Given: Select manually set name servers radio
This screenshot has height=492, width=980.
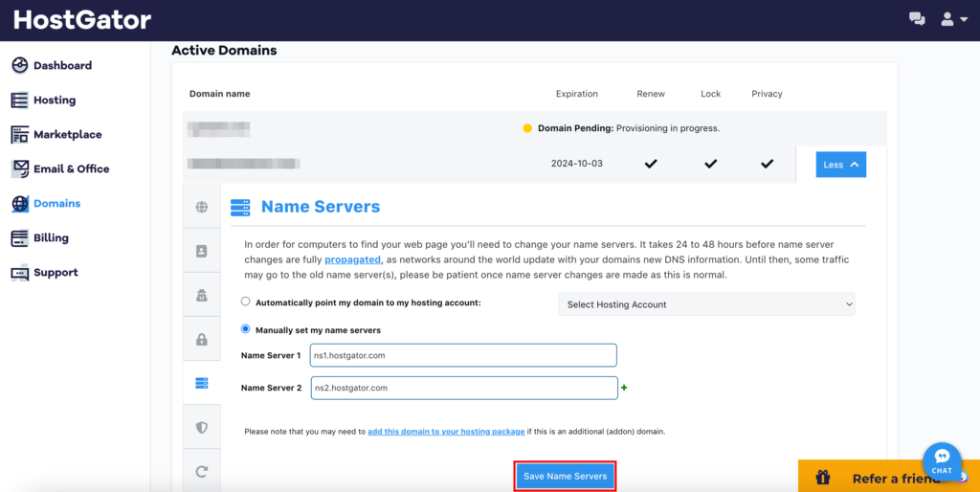Looking at the screenshot, I should [246, 329].
